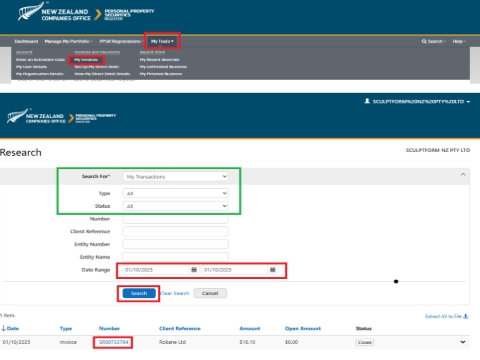Open invoice number SR00733764 link

[113, 342]
